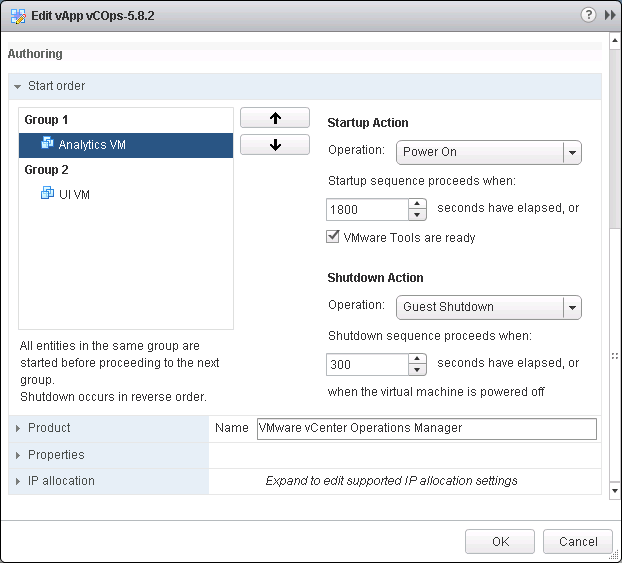Click the vApp icon in title bar
The width and height of the screenshot is (622, 563).
point(17,16)
